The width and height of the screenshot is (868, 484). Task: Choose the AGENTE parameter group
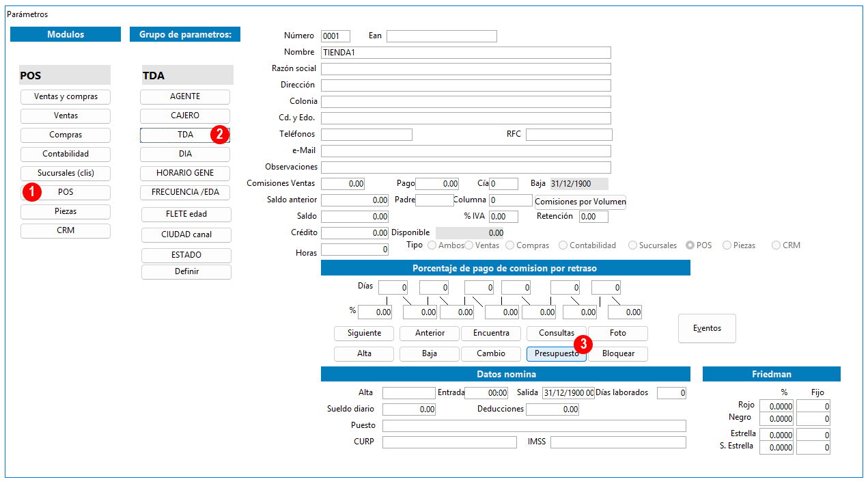point(185,97)
